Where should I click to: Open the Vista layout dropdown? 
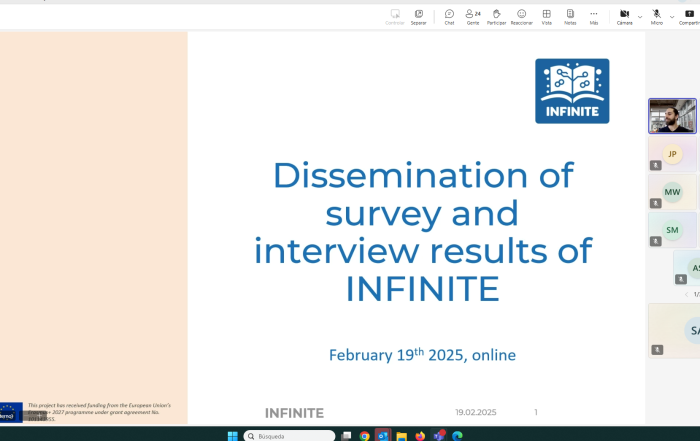546,16
